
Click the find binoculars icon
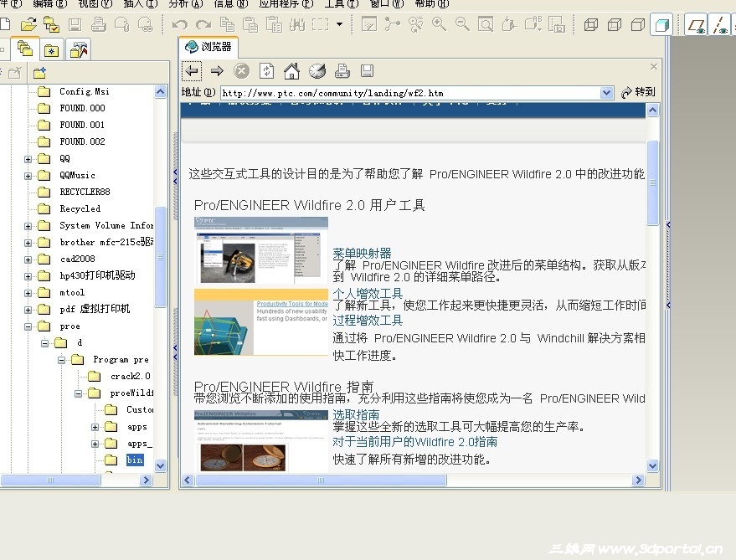(297, 24)
